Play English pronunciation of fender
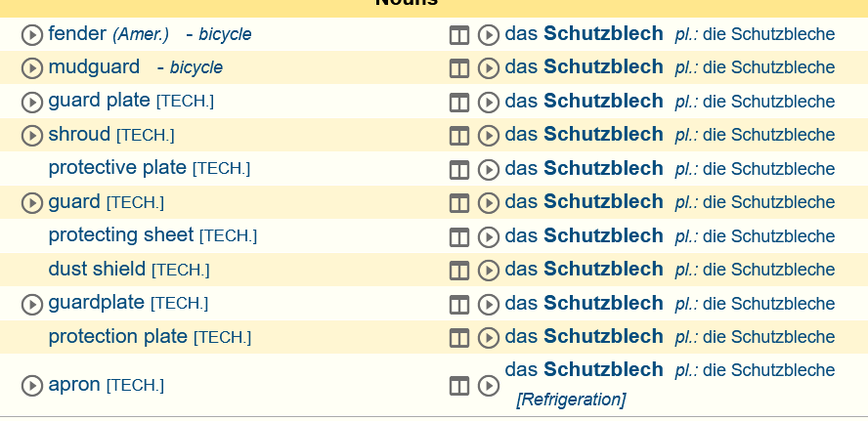868x421 pixels. click(32, 35)
